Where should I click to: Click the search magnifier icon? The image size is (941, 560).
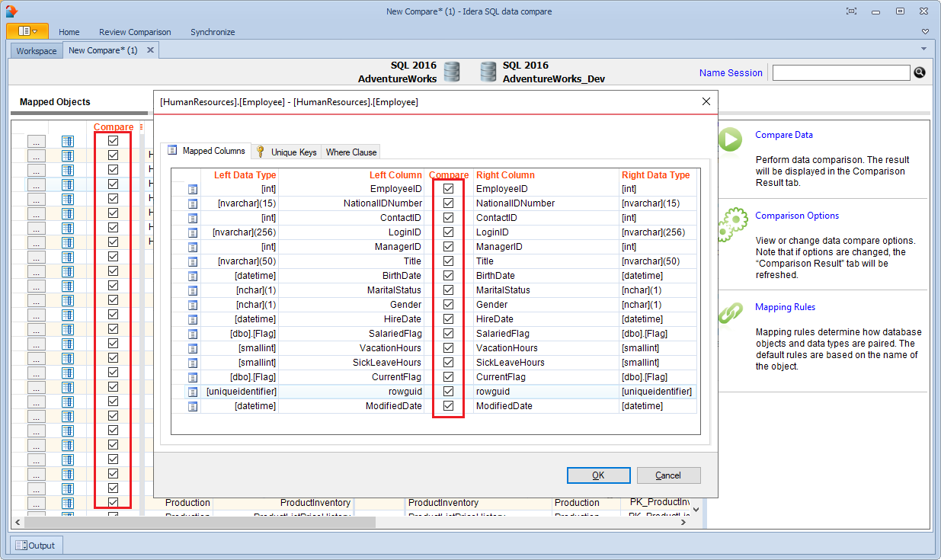click(x=920, y=72)
